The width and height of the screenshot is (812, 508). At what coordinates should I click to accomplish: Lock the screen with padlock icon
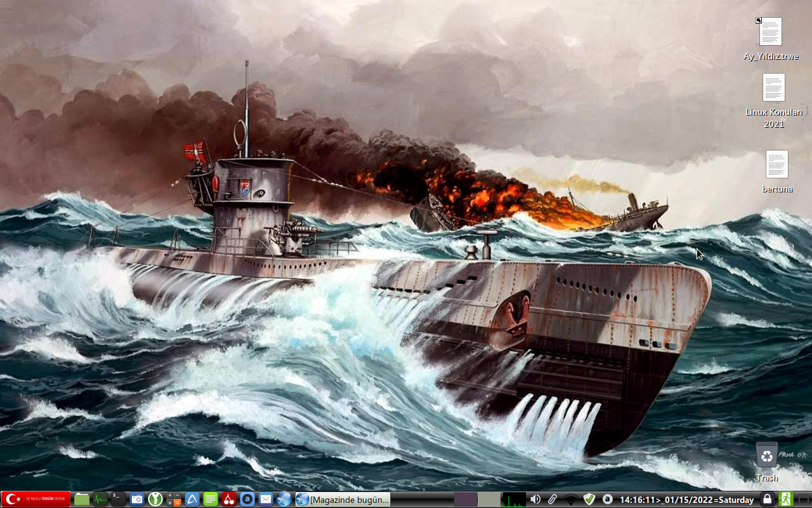[767, 499]
